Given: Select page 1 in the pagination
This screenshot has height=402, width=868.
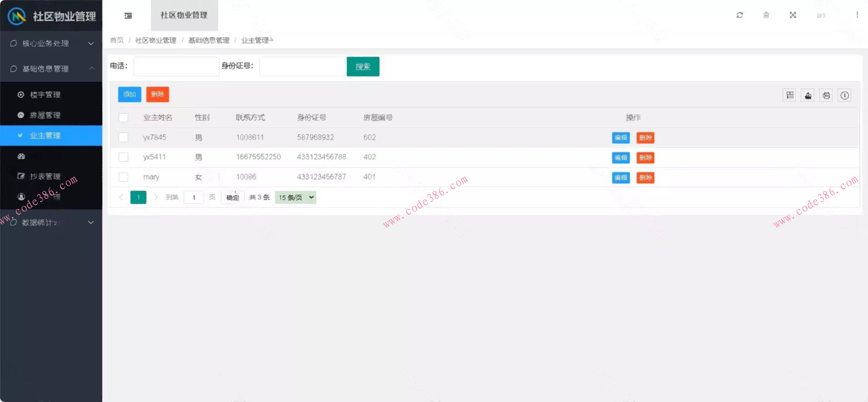Looking at the screenshot, I should pyautogui.click(x=138, y=197).
